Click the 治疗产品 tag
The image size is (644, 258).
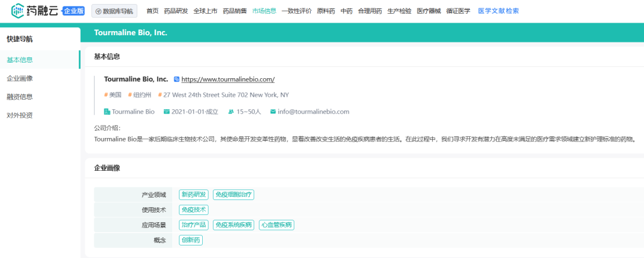(194, 225)
